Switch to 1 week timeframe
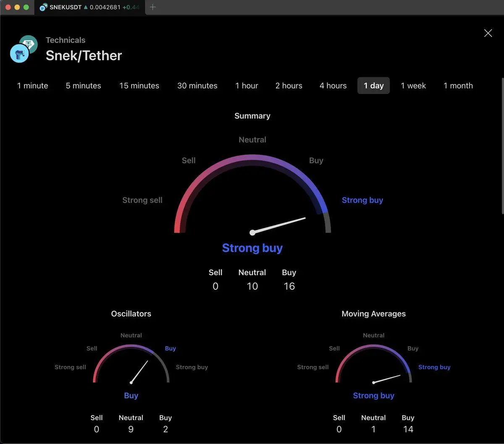Image resolution: width=504 pixels, height=444 pixels. coord(414,86)
